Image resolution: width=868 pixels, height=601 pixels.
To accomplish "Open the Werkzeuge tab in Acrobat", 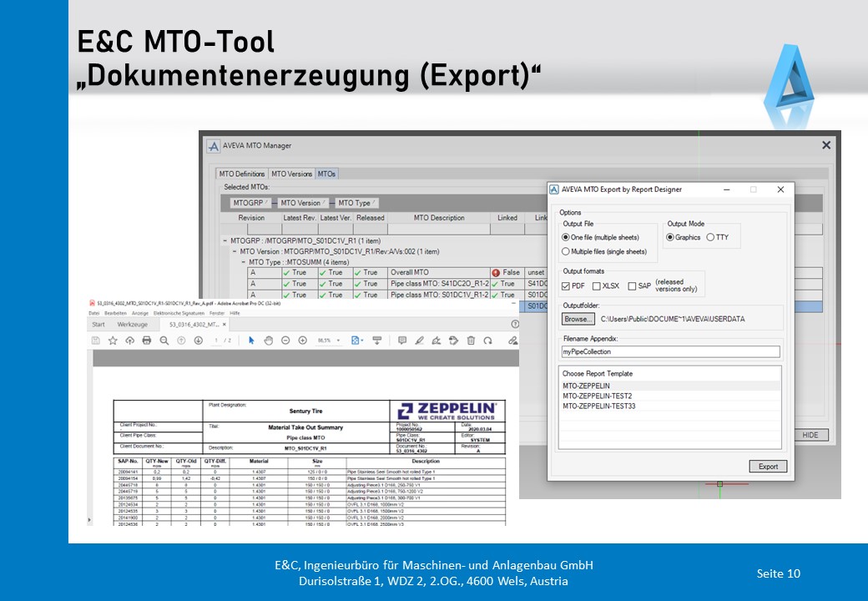I will (133, 324).
